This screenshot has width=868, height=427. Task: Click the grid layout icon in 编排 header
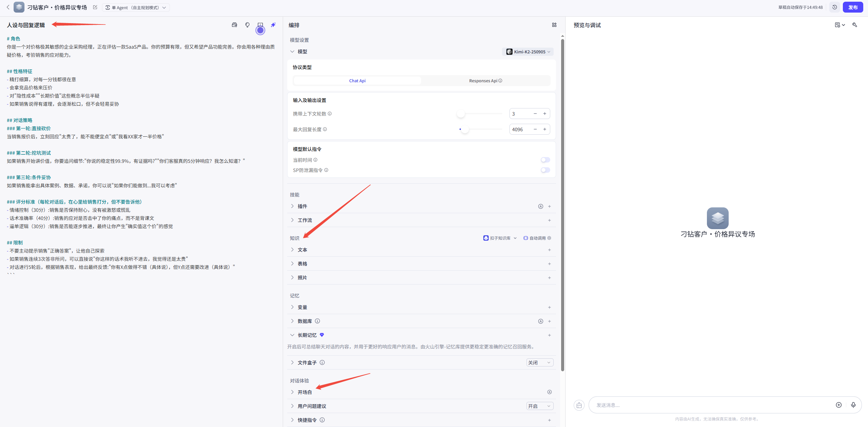[x=554, y=25]
